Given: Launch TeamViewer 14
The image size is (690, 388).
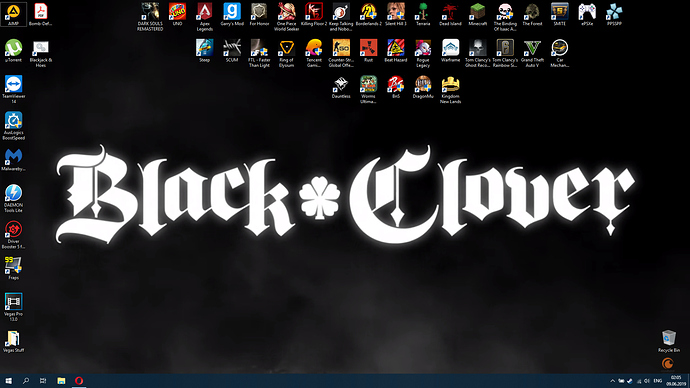Looking at the screenshot, I should point(14,89).
